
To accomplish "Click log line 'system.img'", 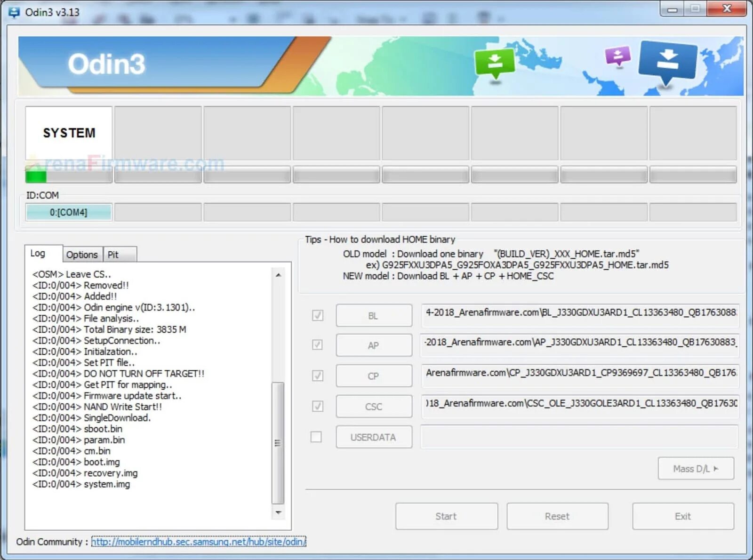I will coord(81,484).
